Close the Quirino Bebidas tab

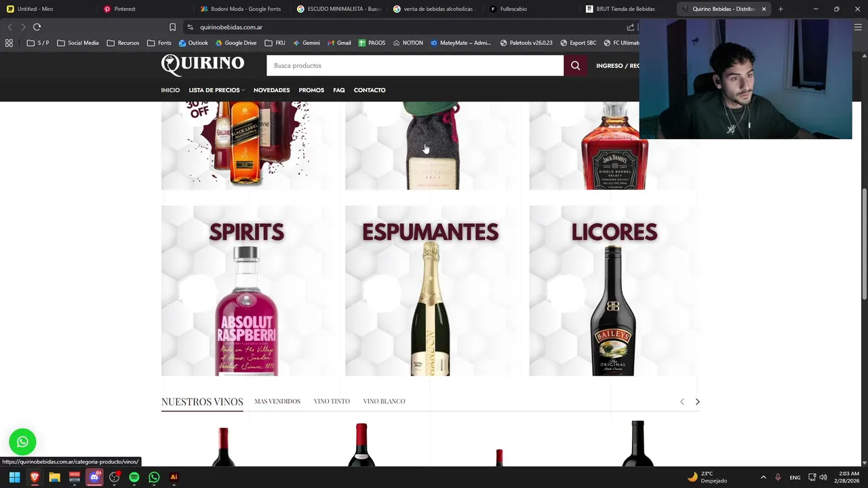point(764,9)
